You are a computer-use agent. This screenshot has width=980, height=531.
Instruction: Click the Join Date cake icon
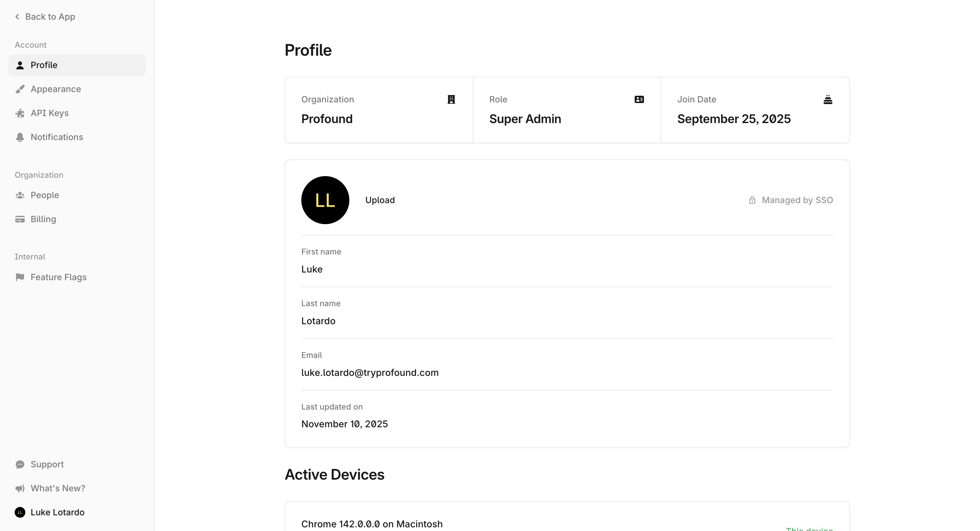click(x=828, y=99)
